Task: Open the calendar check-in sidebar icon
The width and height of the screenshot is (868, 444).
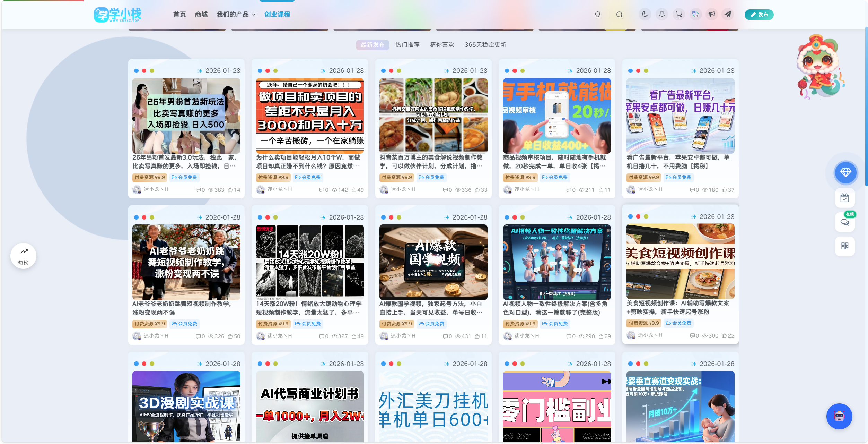Action: 844,198
